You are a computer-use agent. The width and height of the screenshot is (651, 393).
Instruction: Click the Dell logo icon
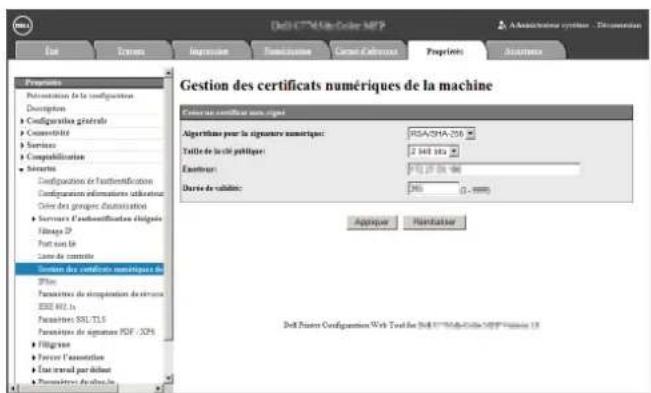pyautogui.click(x=22, y=26)
